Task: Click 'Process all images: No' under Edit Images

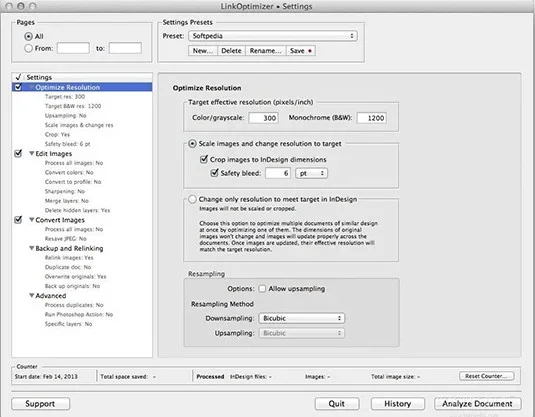Action: click(74, 163)
